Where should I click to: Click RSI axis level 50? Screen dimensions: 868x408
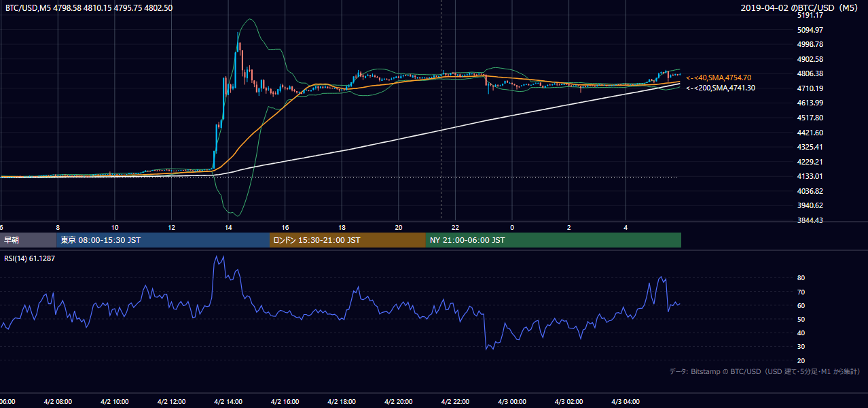click(801, 319)
